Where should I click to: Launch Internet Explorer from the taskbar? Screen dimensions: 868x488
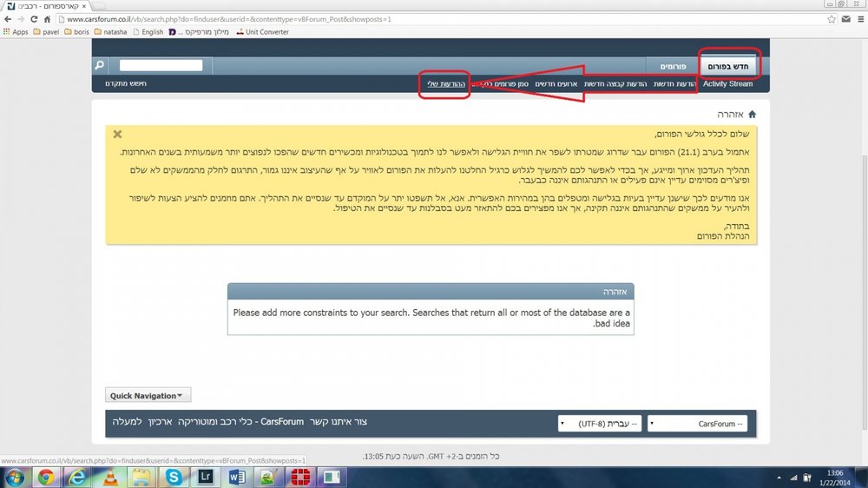[x=77, y=477]
